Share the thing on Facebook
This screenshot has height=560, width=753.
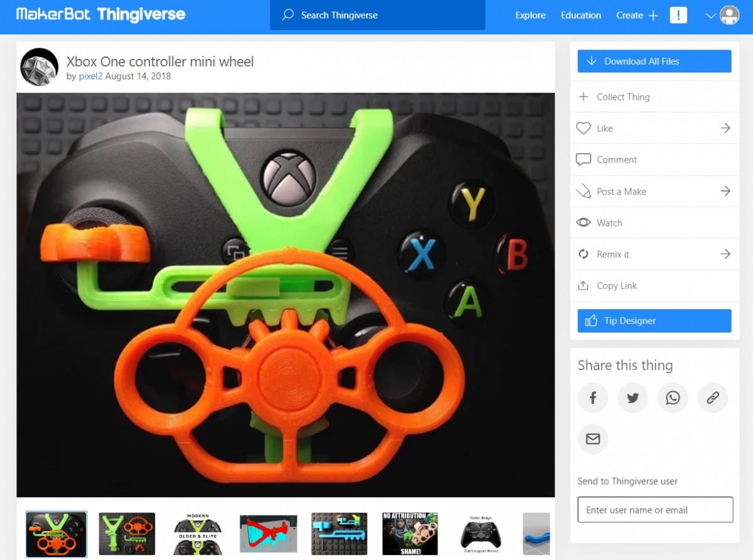pos(592,398)
